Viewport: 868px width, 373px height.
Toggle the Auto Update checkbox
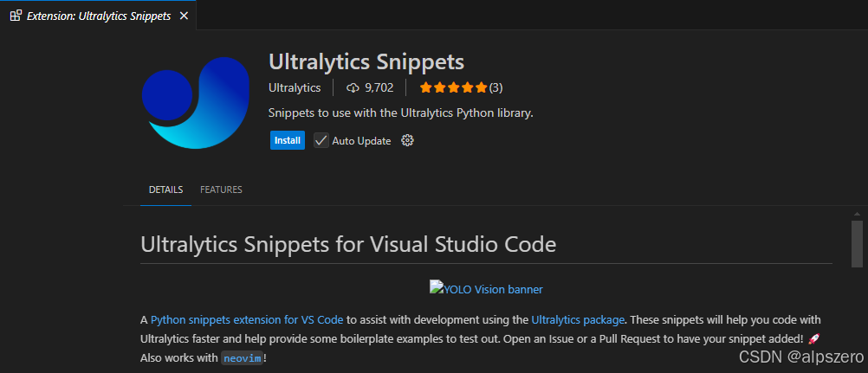[x=321, y=140]
